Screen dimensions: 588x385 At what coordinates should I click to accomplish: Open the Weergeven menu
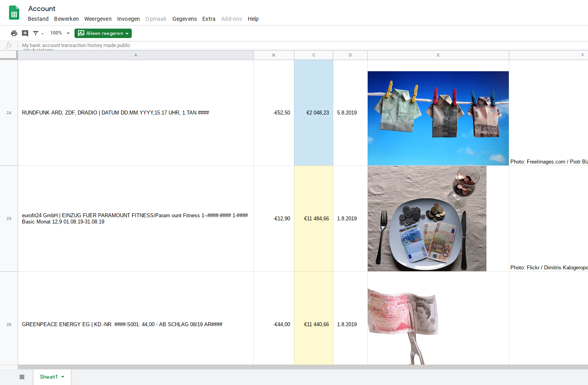click(x=98, y=19)
